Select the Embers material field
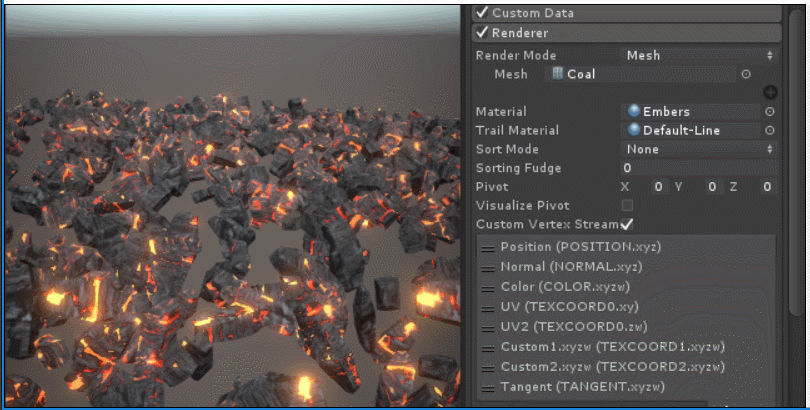This screenshot has height=410, width=810. point(691,112)
